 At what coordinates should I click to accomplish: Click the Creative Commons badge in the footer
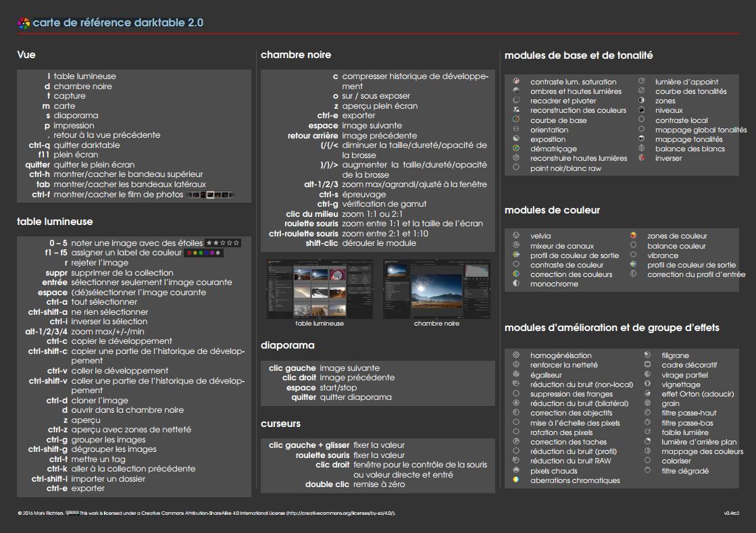click(x=72, y=513)
